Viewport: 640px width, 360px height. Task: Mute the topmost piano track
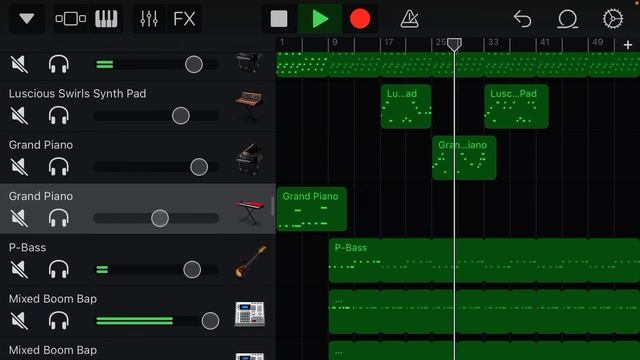pos(19,64)
